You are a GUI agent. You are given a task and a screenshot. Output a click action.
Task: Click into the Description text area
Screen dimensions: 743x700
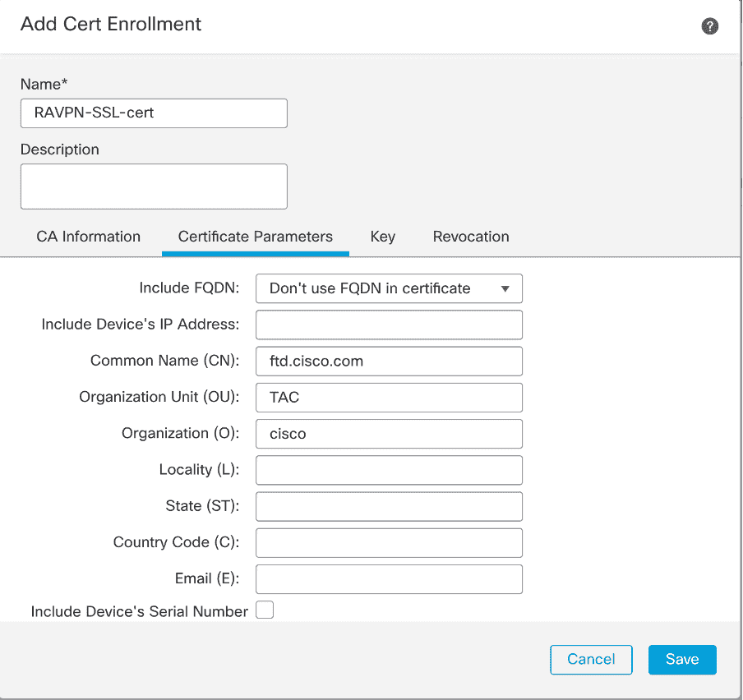coord(154,187)
